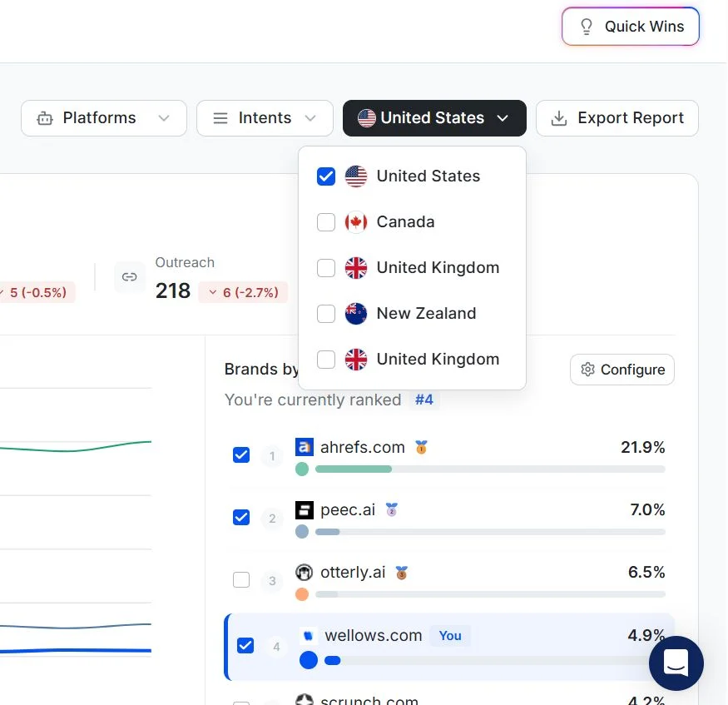This screenshot has width=728, height=705.
Task: Click the Export Report download icon
Action: point(559,118)
